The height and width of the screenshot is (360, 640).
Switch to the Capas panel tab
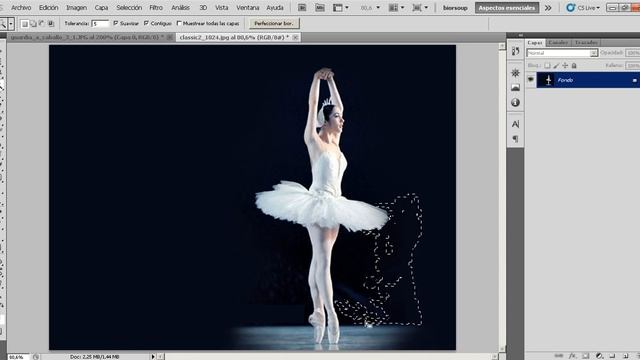point(535,42)
